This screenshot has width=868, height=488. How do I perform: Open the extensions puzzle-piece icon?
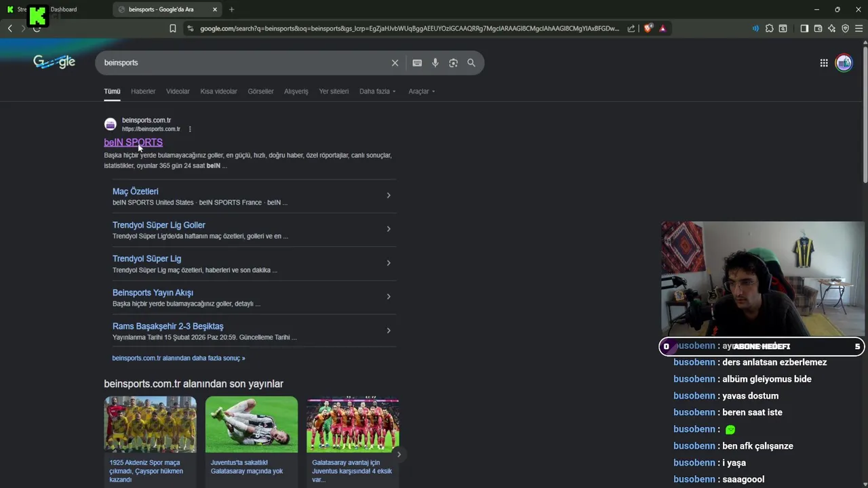(770, 28)
